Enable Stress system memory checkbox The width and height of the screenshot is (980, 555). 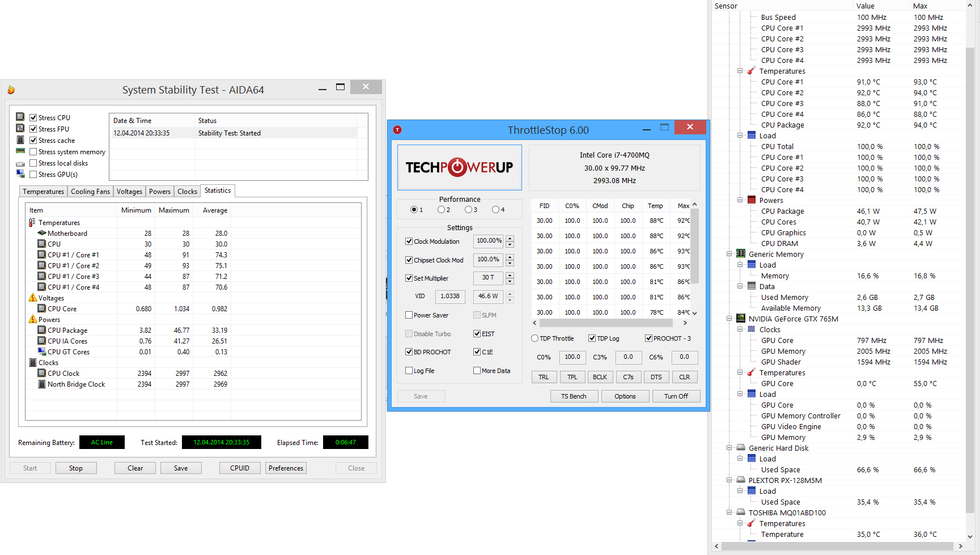(x=33, y=151)
